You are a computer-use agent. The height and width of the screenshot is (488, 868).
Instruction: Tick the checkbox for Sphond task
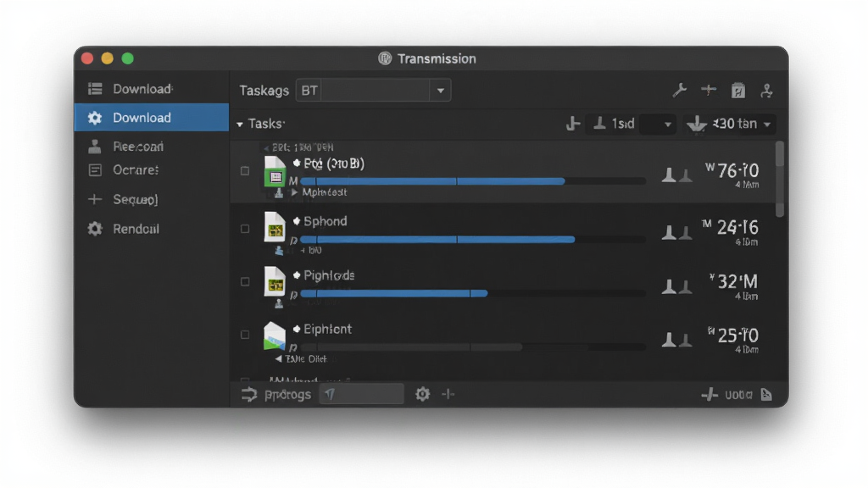tap(245, 229)
